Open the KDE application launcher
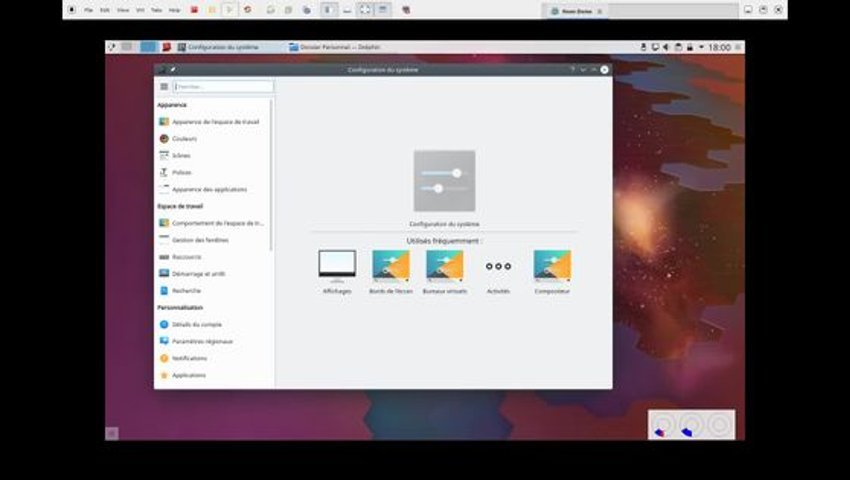This screenshot has height=480, width=850. [112, 47]
